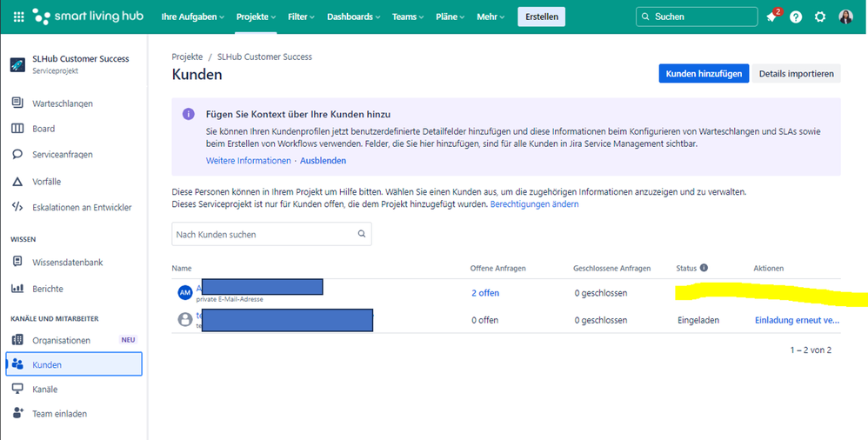Click the magnifier in customer search field
Screen dimensions: 868x440
(362, 234)
